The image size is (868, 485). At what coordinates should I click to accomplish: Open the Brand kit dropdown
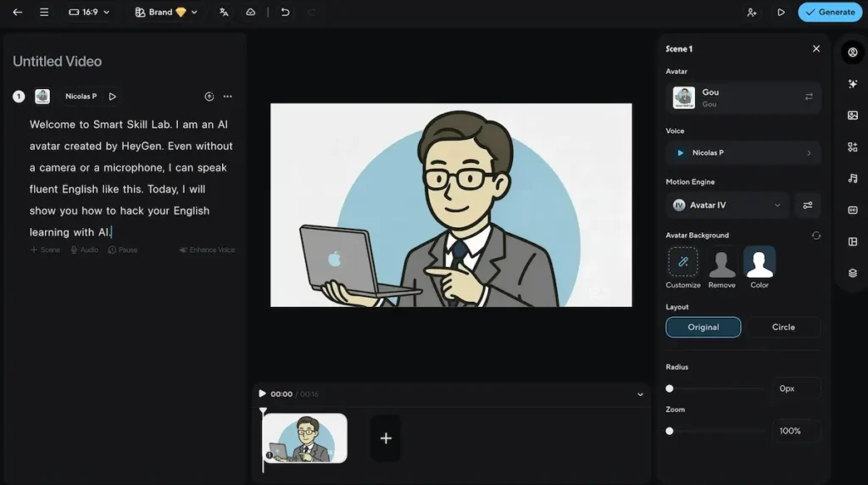point(166,12)
